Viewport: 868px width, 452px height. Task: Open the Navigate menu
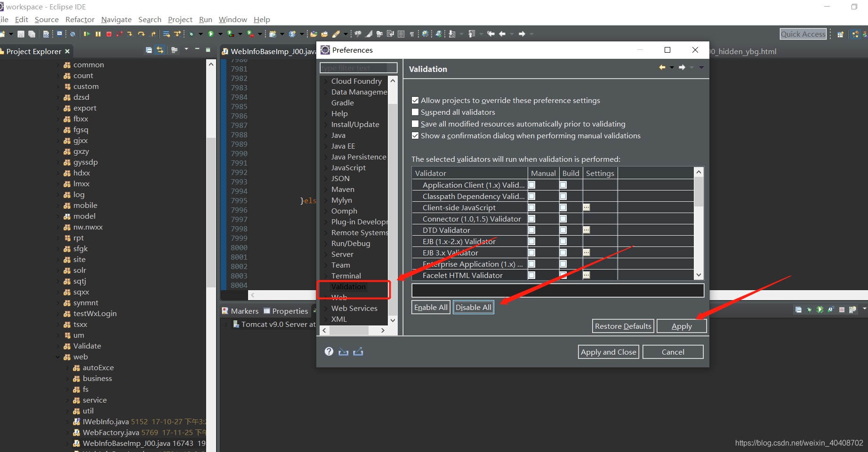click(116, 19)
